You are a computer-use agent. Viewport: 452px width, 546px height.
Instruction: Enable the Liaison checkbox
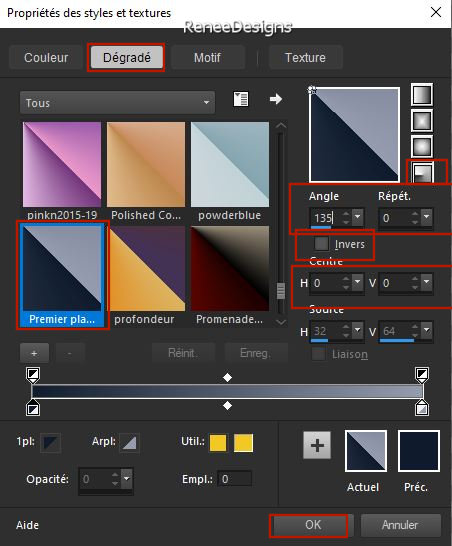318,354
